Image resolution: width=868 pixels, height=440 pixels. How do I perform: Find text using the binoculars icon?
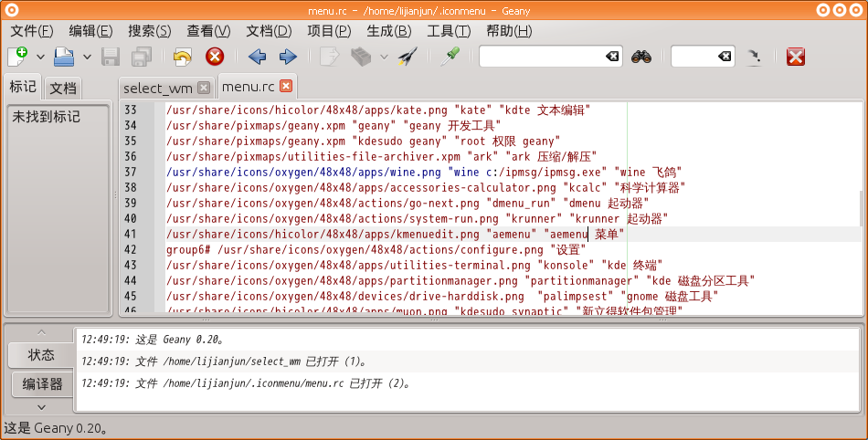(x=641, y=57)
